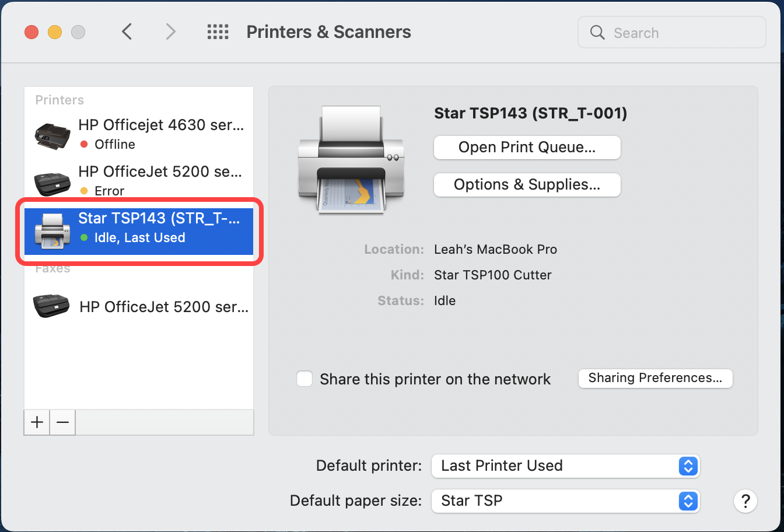784x532 pixels.
Task: Click into the Search field
Action: [x=671, y=32]
